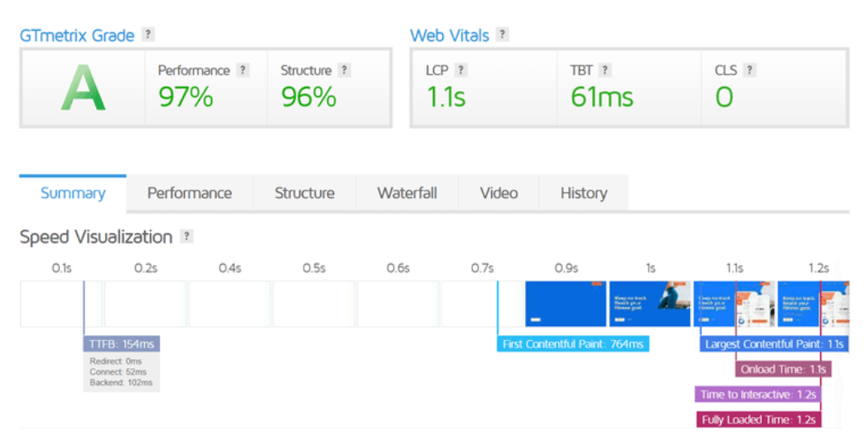Select First Contentful Paint: 764ms marker

573,344
